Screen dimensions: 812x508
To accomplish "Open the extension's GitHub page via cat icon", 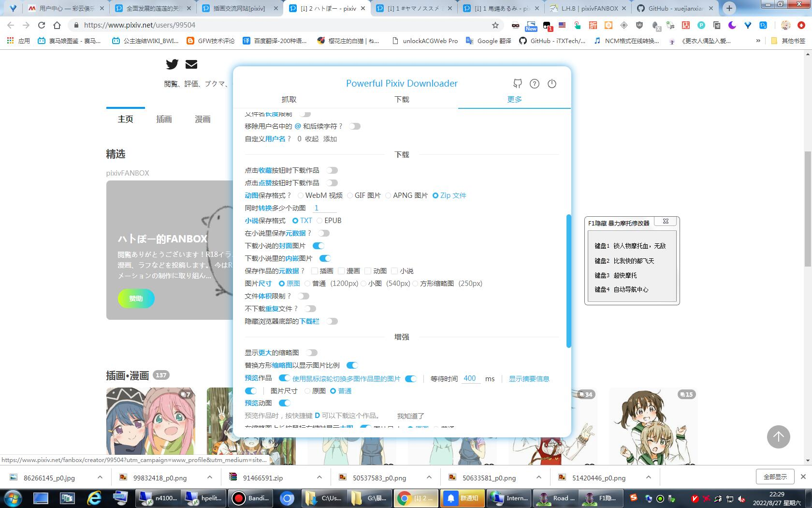I will click(517, 84).
